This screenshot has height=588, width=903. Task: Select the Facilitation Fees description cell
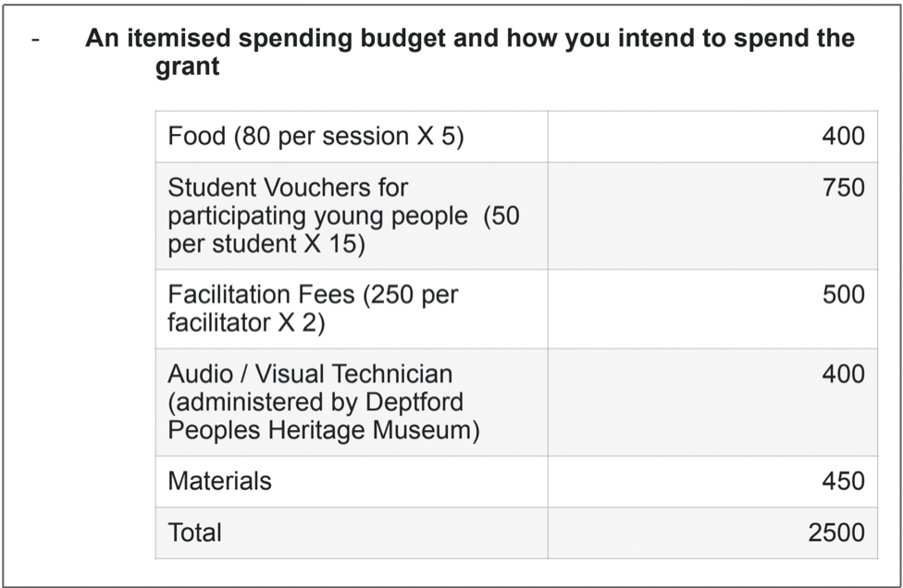coord(352,309)
